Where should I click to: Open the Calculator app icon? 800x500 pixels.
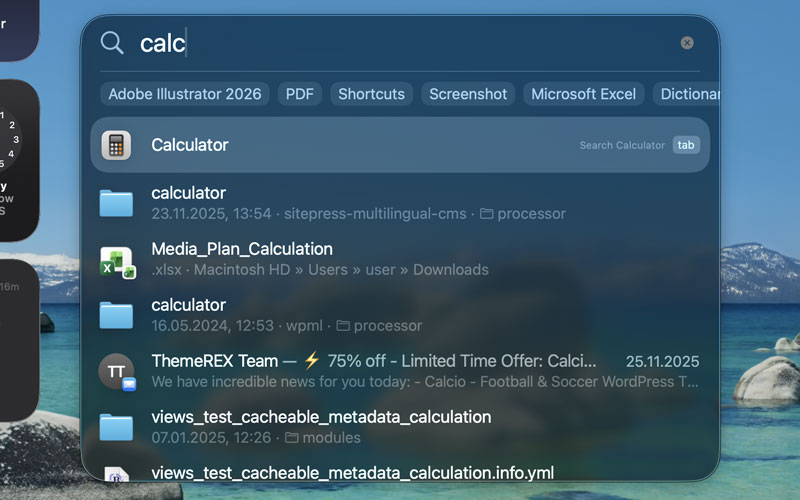coord(116,145)
